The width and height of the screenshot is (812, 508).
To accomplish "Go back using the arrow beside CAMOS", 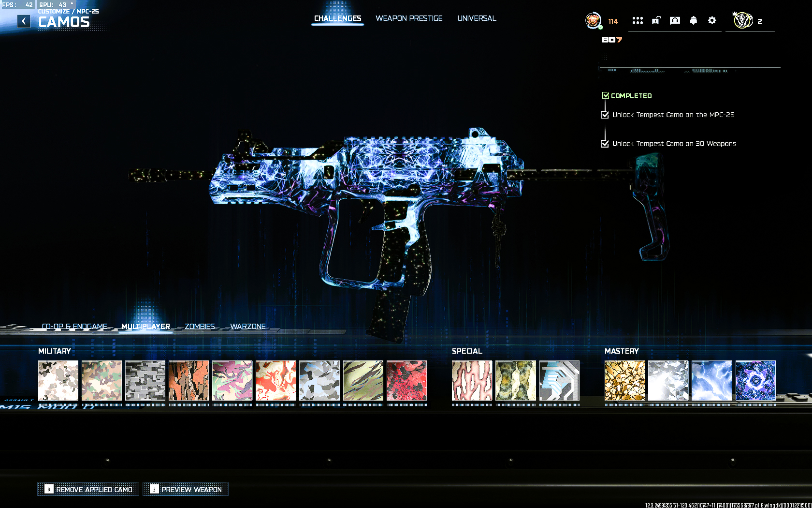I will (24, 21).
